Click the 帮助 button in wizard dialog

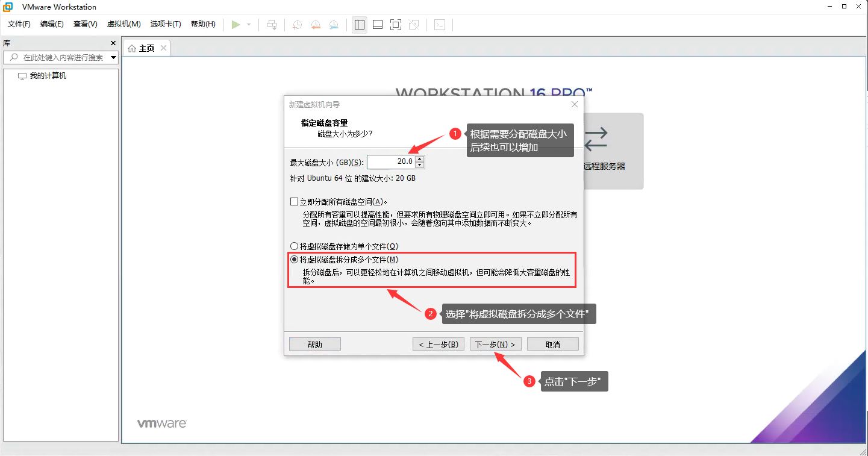point(315,344)
